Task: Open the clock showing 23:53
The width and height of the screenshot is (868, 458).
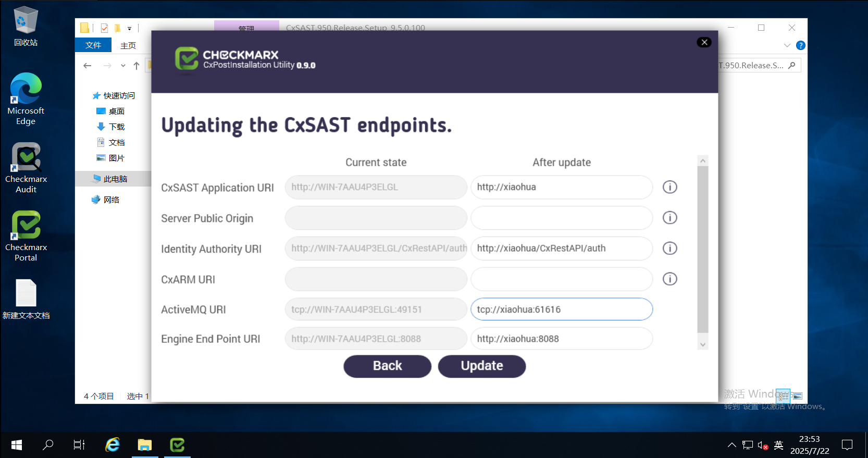Action: pos(809,445)
